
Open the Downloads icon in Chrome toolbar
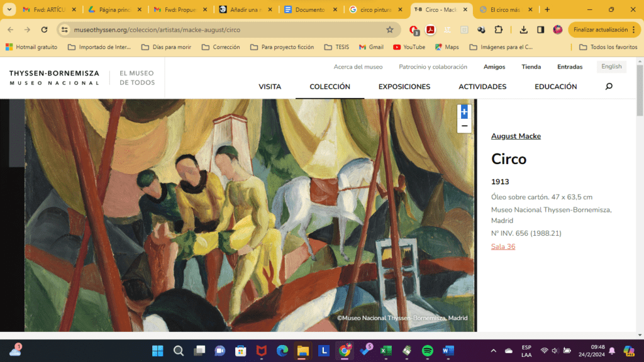pos(523,30)
